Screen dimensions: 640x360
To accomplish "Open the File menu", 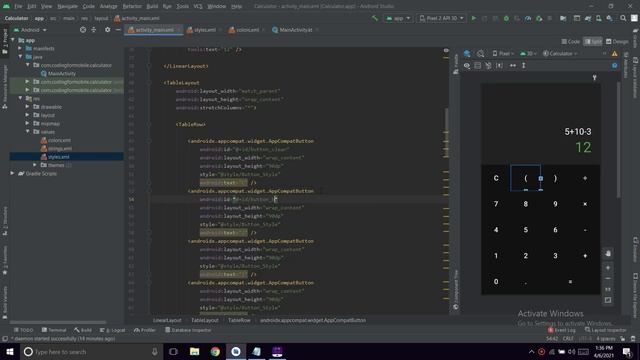I will (x=18, y=6).
